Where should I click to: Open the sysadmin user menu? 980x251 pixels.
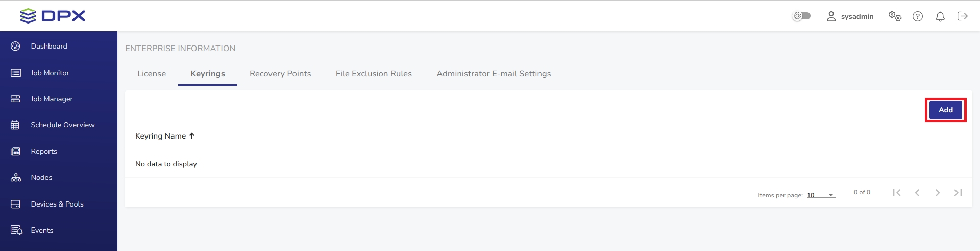point(850,16)
